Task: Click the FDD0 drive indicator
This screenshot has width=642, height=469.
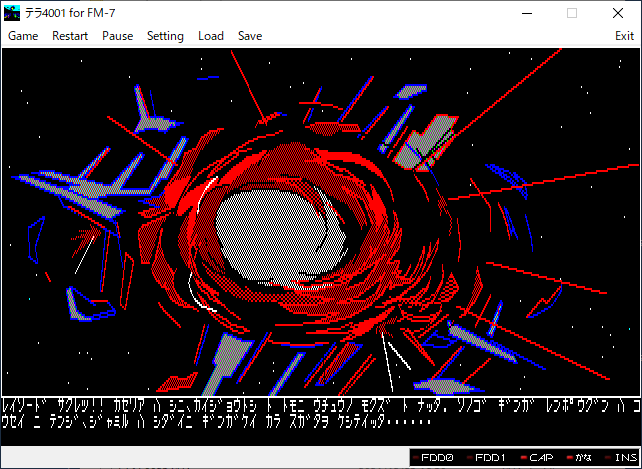Action: (x=434, y=458)
